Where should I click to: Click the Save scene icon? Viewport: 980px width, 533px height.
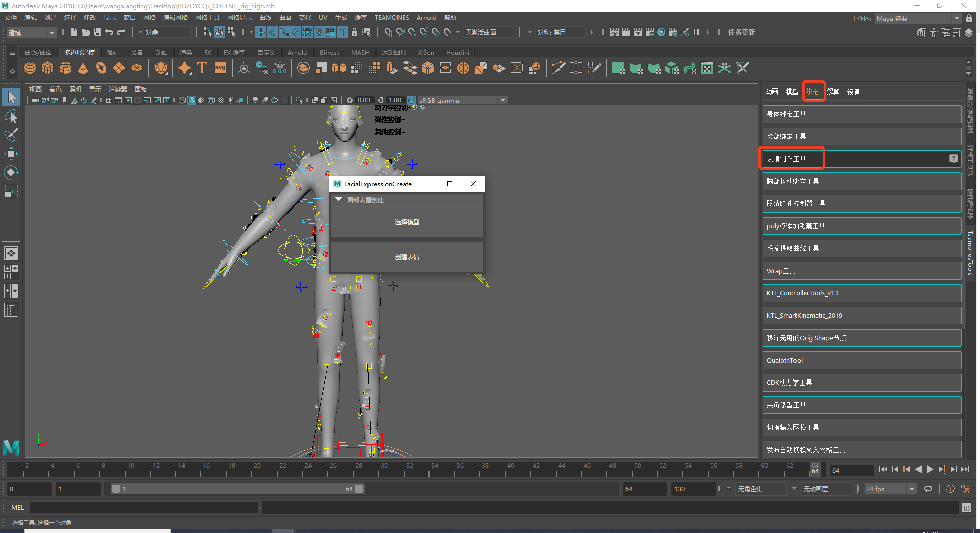[98, 32]
